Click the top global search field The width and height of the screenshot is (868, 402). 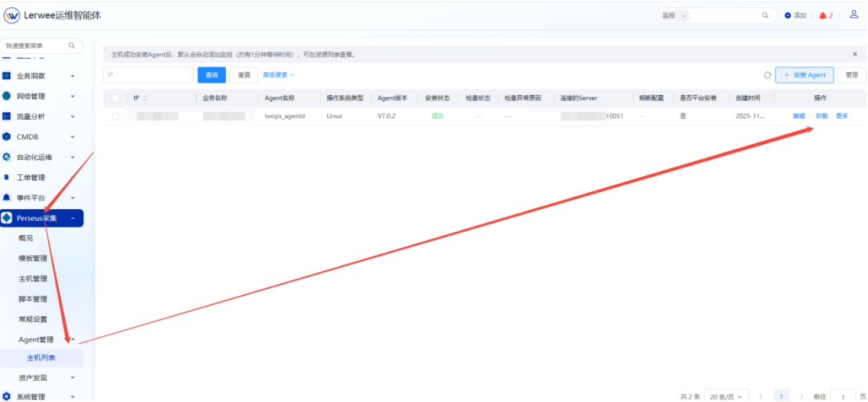pyautogui.click(x=724, y=16)
